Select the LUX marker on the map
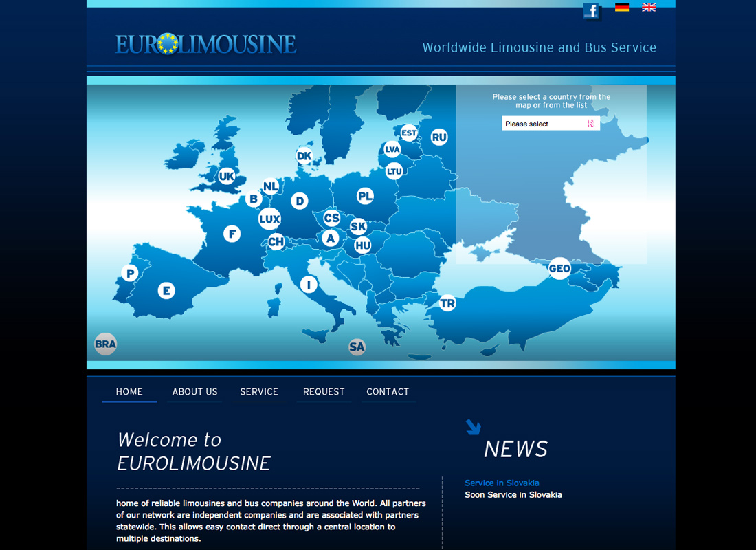Screen dimensions: 756x550 tap(269, 219)
